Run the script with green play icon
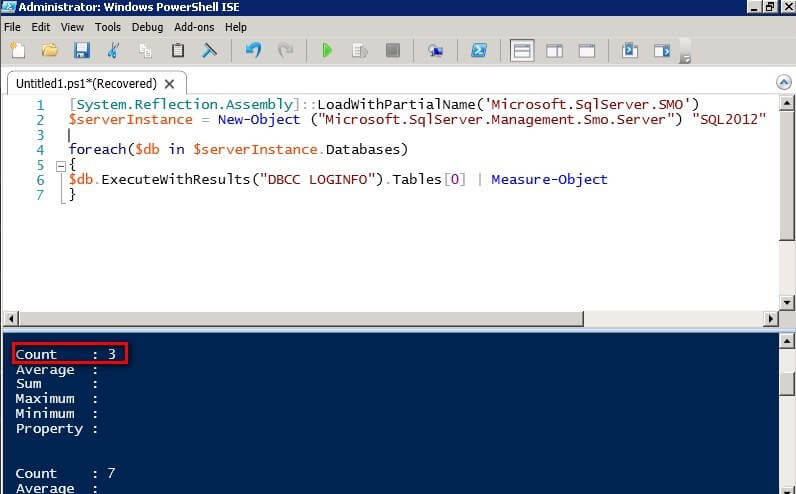 (x=327, y=50)
